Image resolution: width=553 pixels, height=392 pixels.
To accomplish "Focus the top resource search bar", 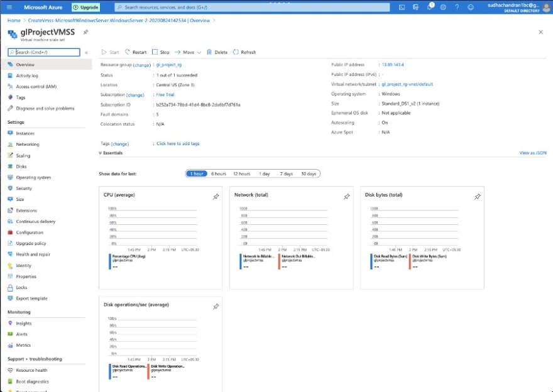I will (x=252, y=7).
